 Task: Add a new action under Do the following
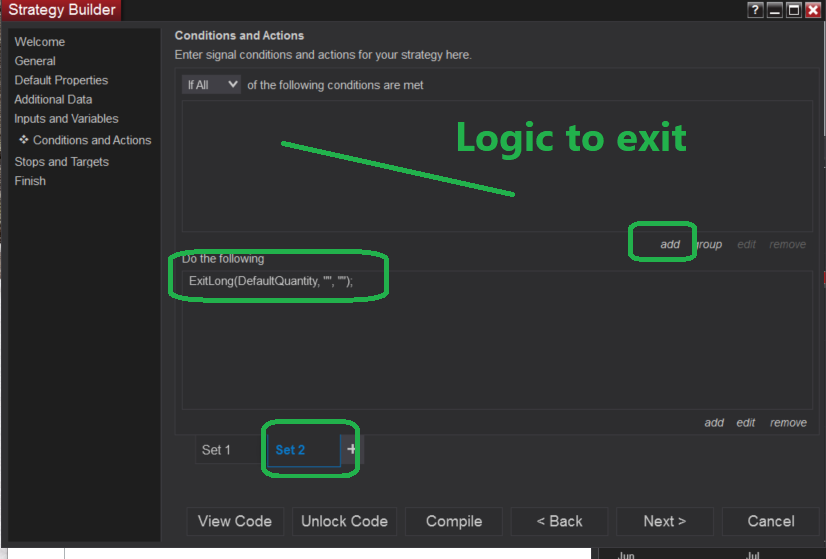[x=714, y=423]
